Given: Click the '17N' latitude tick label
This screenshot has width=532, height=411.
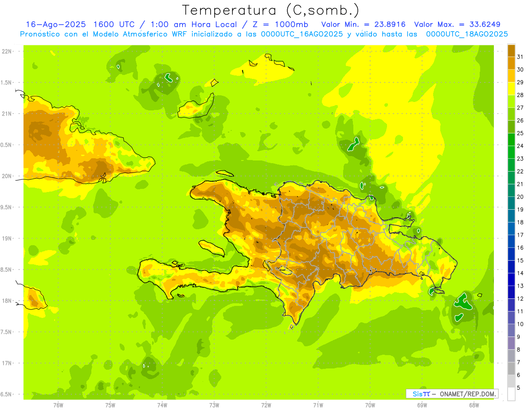Looking at the screenshot, I should pyautogui.click(x=7, y=363).
